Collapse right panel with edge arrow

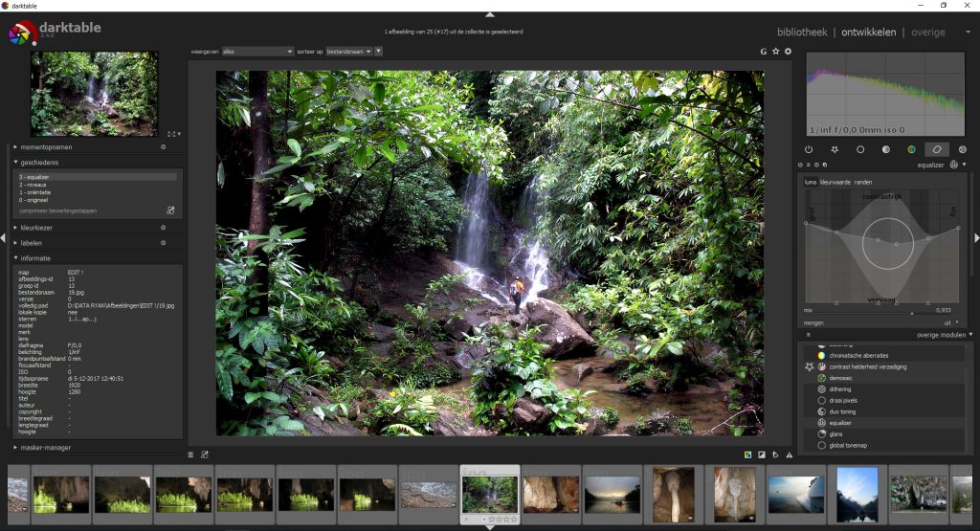point(976,238)
